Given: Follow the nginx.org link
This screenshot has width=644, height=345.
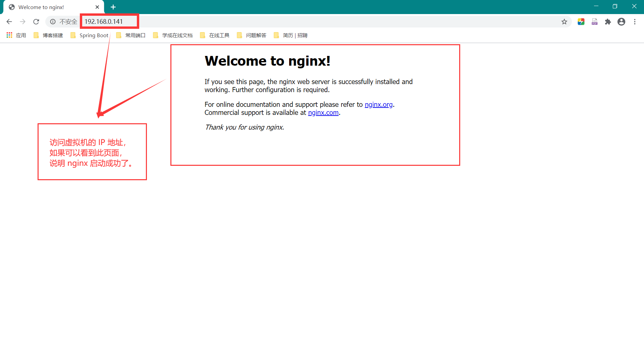Looking at the screenshot, I should point(378,105).
